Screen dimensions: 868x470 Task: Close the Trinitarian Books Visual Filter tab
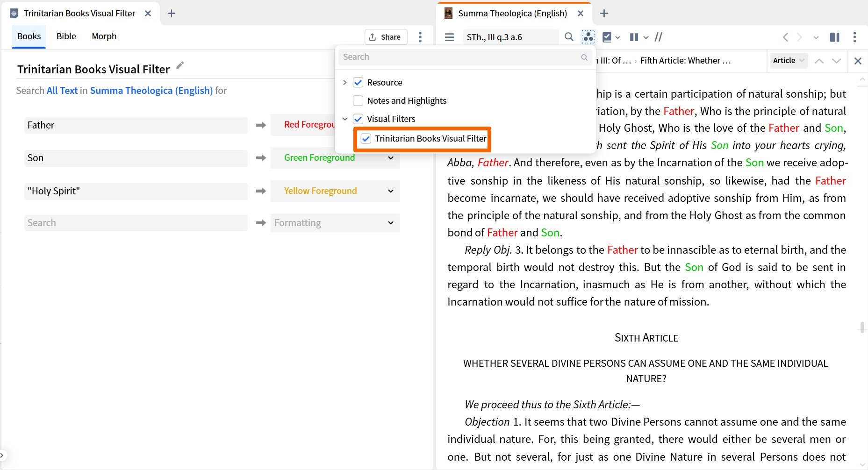(148, 13)
